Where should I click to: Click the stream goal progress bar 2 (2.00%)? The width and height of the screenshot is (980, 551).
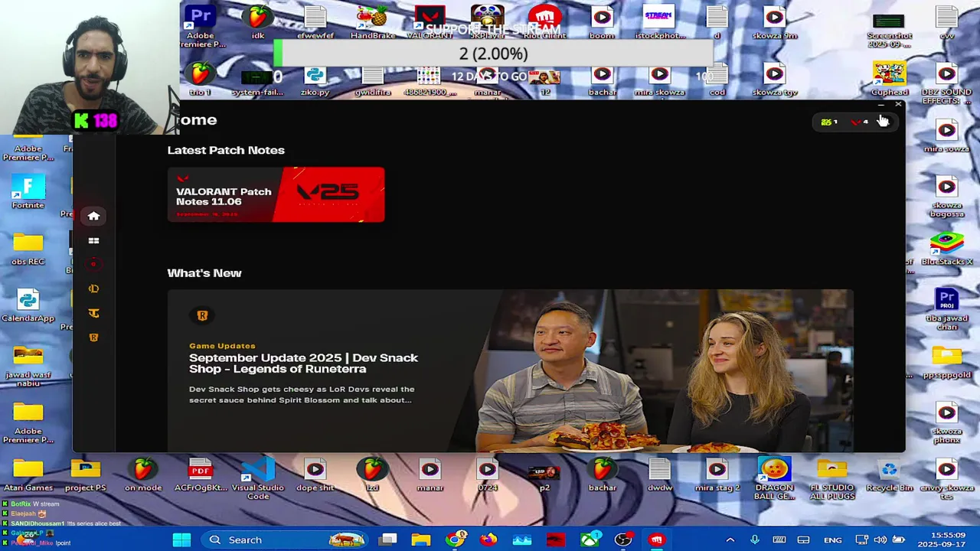[x=493, y=54]
